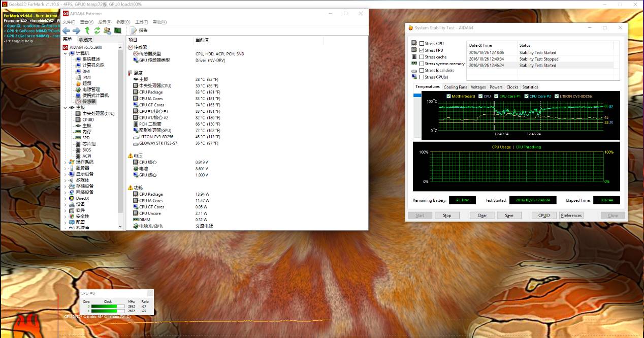Expand the DirectX tree node
The width and height of the screenshot is (644, 338).
coord(65,198)
